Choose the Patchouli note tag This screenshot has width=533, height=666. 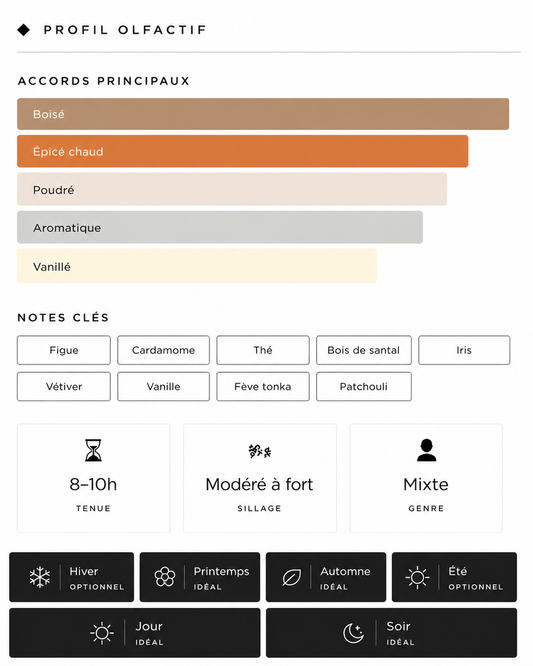(364, 387)
